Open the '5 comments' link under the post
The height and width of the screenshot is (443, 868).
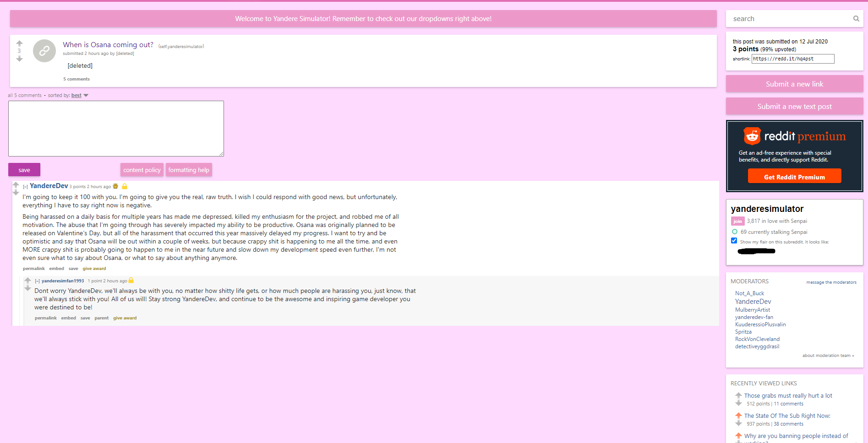tap(76, 79)
